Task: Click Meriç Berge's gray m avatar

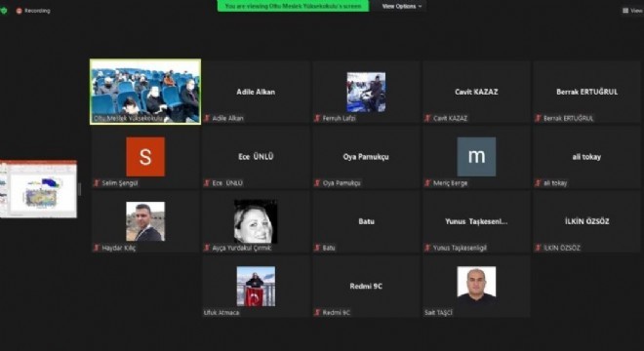Action: pos(476,157)
